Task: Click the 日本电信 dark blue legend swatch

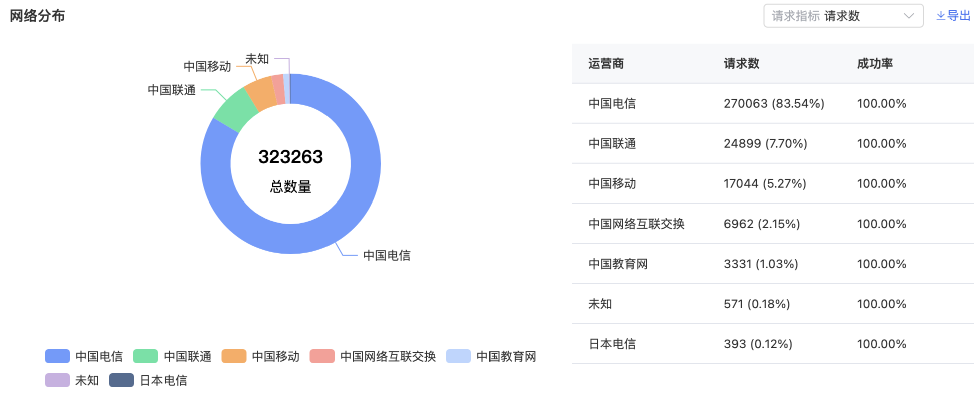Action: (x=121, y=380)
